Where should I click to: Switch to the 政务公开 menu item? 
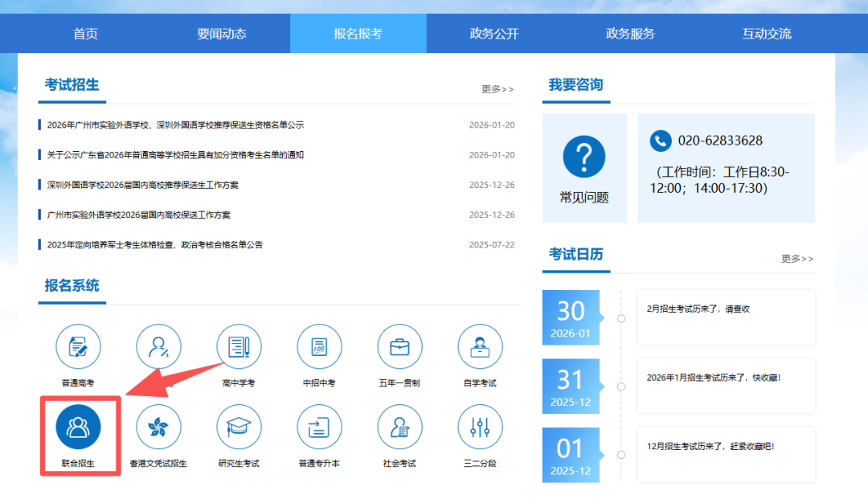(494, 34)
